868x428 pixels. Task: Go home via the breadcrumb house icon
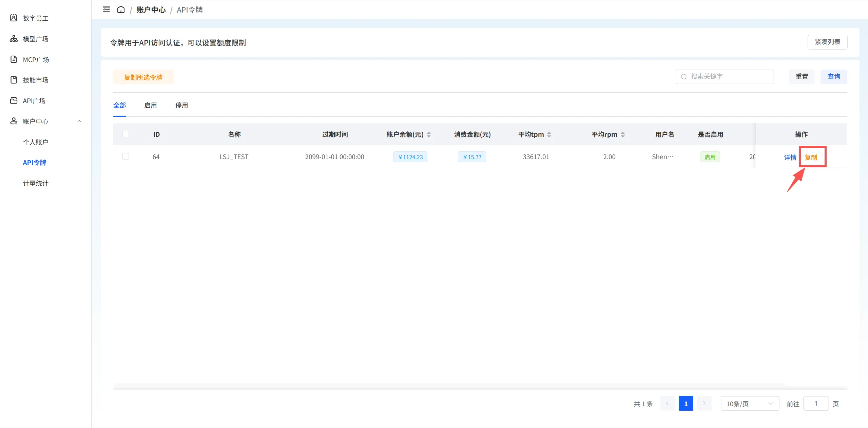(121, 10)
